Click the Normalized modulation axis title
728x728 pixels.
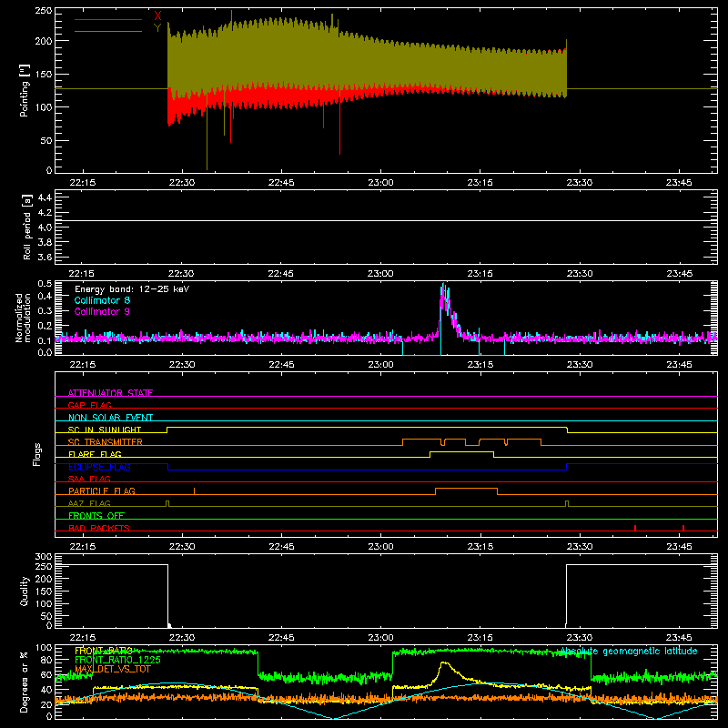pyautogui.click(x=23, y=318)
